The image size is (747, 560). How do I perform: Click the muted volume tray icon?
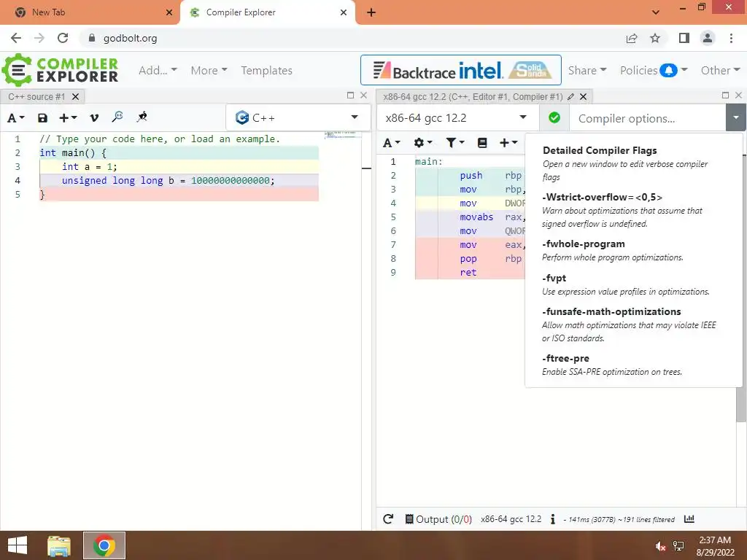click(x=660, y=546)
